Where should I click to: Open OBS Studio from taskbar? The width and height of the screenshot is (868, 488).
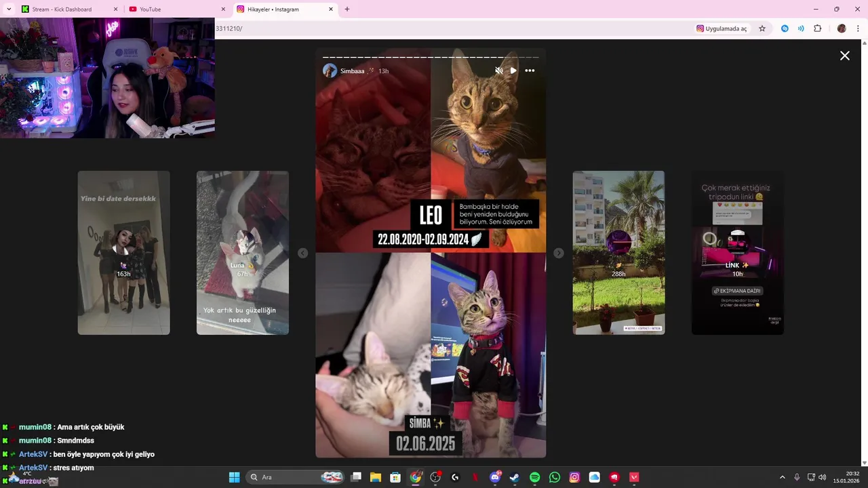click(435, 477)
